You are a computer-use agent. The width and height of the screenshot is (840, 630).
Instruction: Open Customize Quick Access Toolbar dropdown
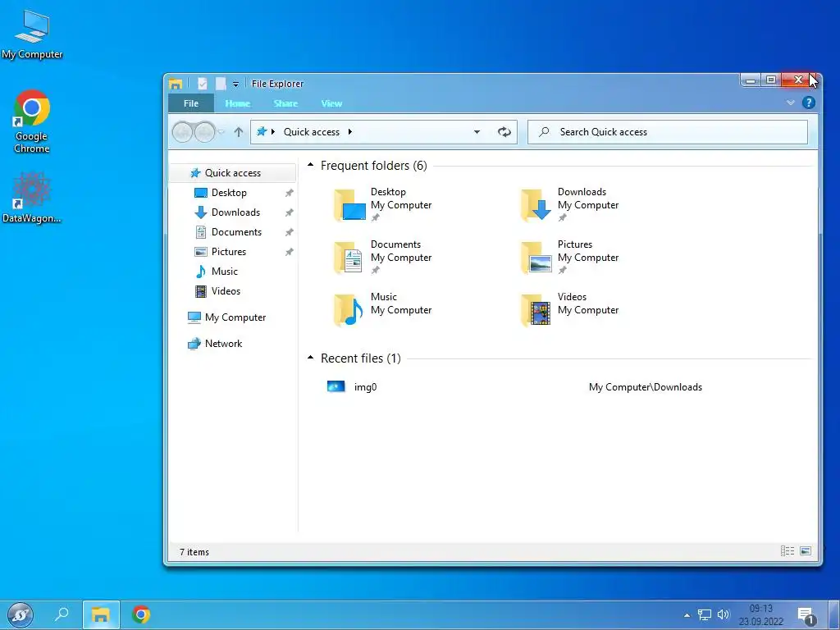pyautogui.click(x=235, y=84)
